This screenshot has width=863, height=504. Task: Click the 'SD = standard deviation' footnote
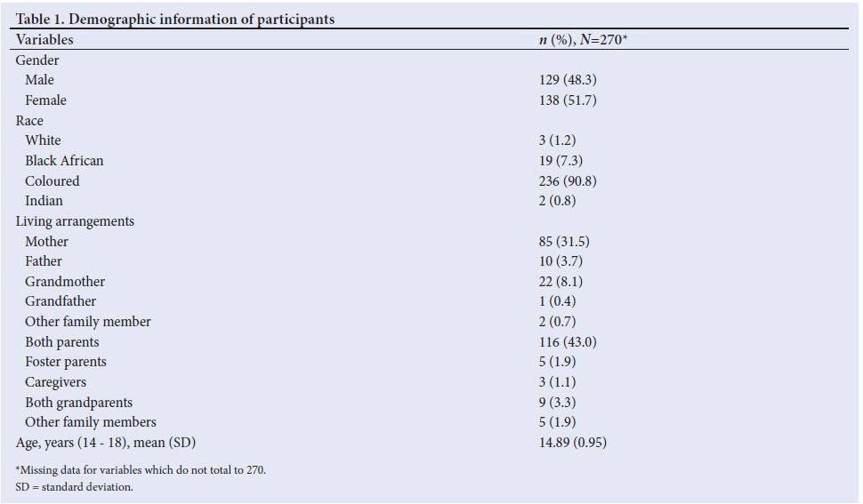pos(74,487)
